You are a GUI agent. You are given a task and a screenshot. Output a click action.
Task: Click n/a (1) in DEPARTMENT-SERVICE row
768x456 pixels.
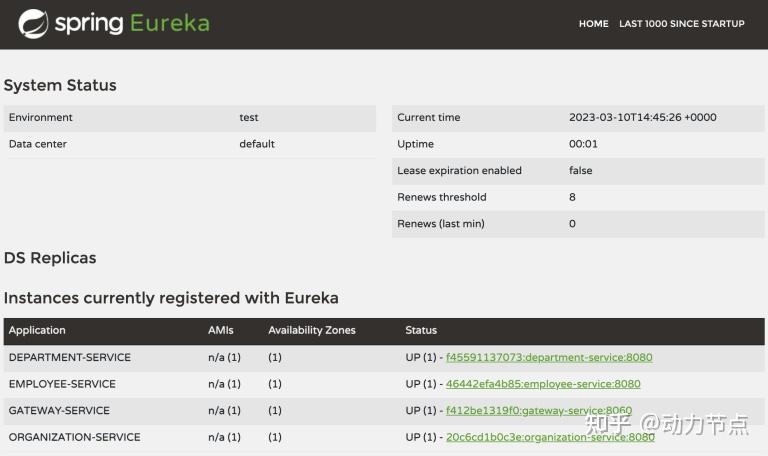click(224, 358)
